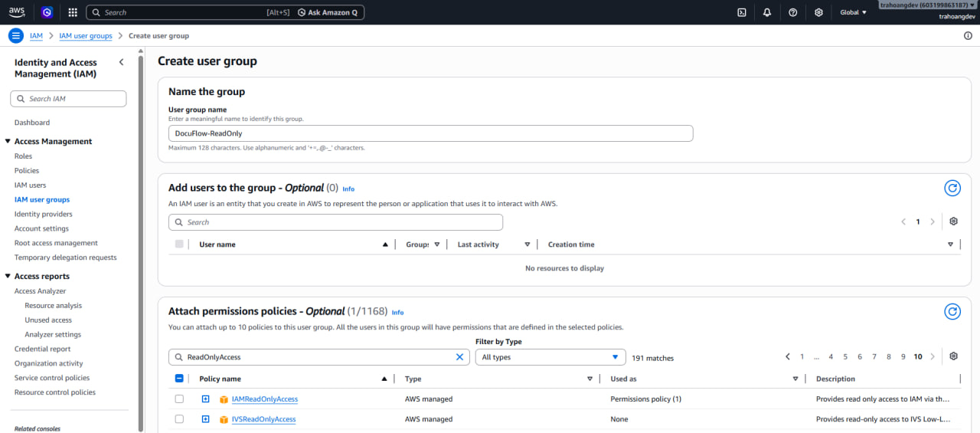Click the users Search field

(335, 222)
